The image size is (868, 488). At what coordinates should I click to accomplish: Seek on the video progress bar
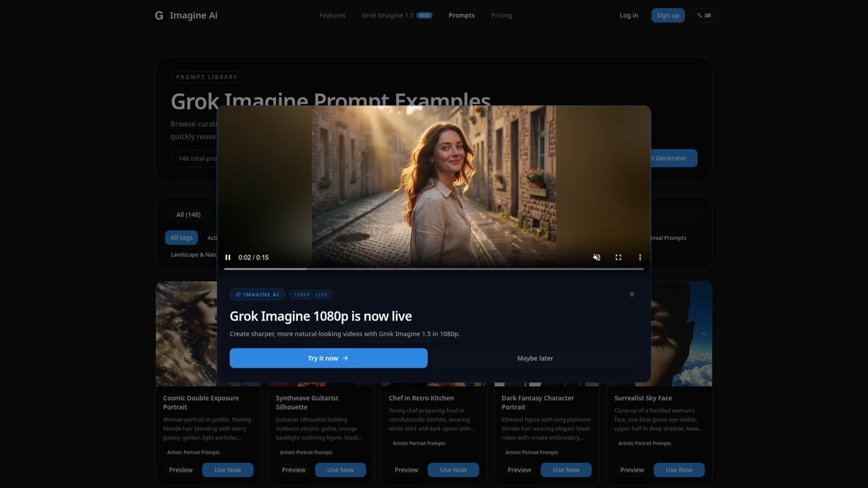(x=434, y=269)
